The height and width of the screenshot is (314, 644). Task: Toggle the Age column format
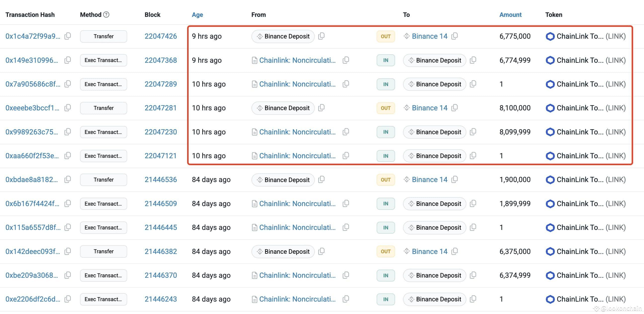pos(197,15)
